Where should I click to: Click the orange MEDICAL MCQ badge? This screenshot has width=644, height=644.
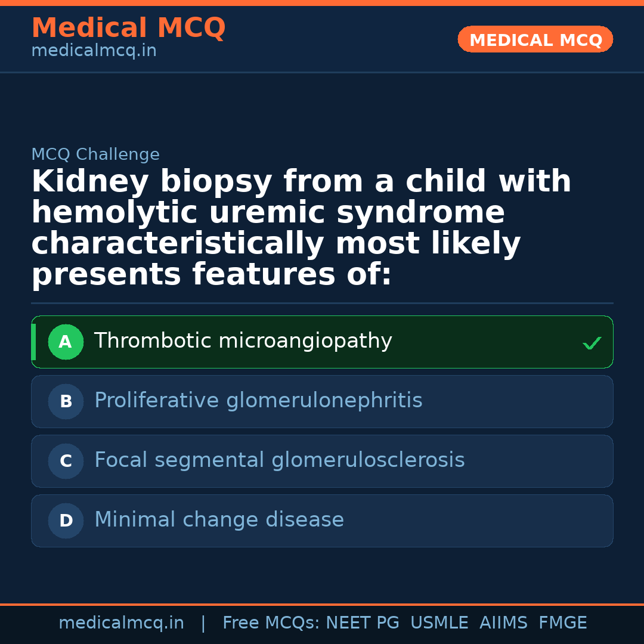pyautogui.click(x=535, y=39)
